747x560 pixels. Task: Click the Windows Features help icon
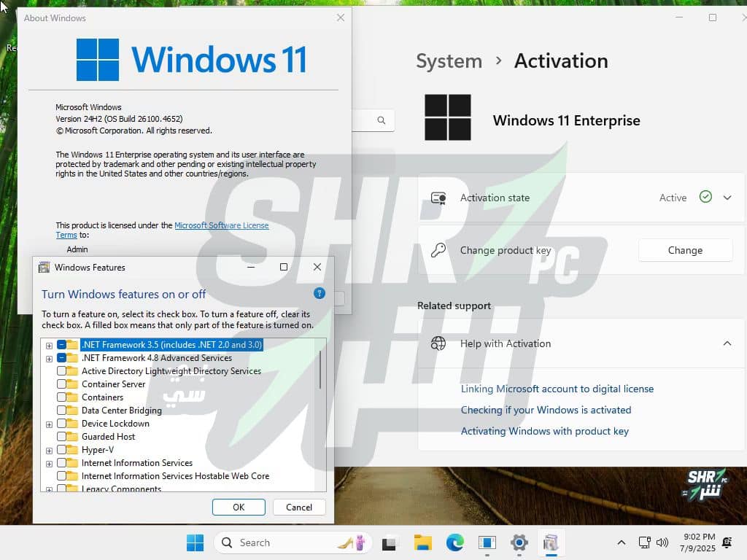coord(320,293)
